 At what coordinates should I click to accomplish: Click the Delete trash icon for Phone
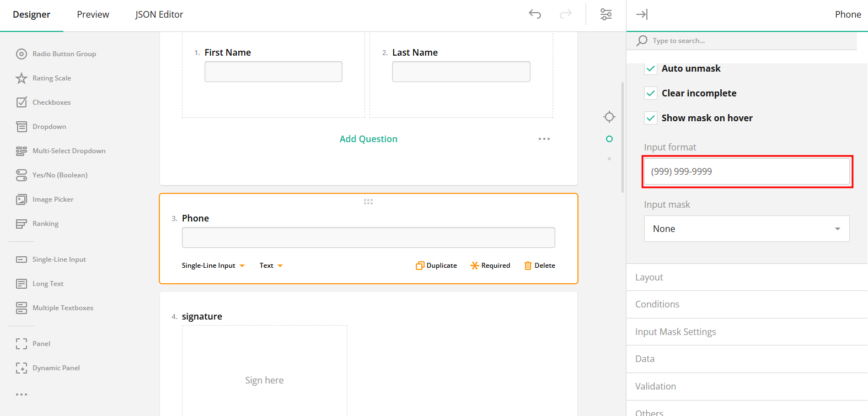(539, 266)
